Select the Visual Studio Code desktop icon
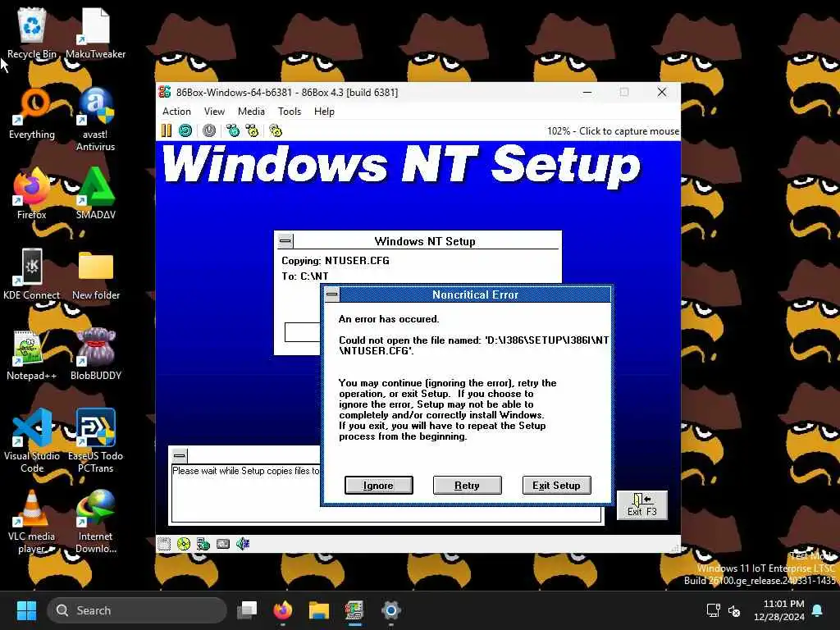840x630 pixels. pyautogui.click(x=32, y=441)
